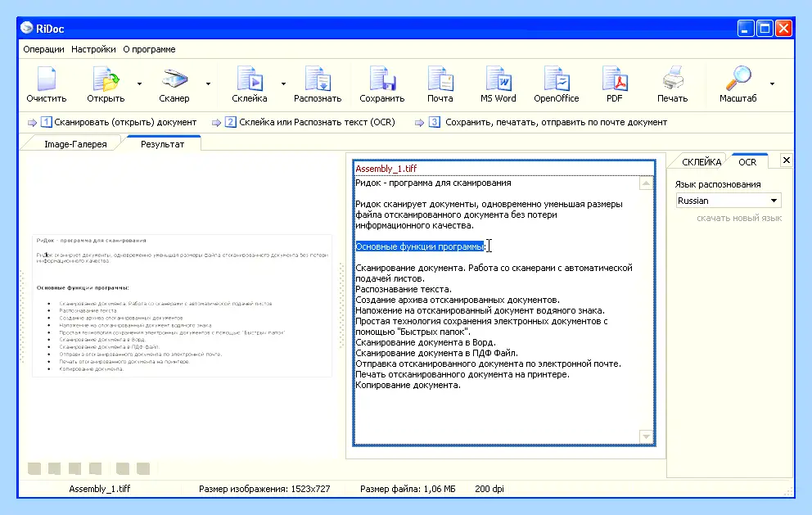Open the Операции menu
The height and width of the screenshot is (515, 812).
point(43,49)
